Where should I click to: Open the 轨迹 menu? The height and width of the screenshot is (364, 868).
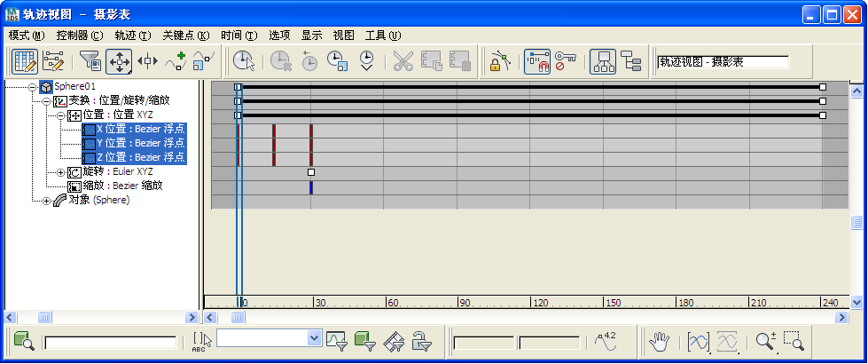tap(133, 36)
